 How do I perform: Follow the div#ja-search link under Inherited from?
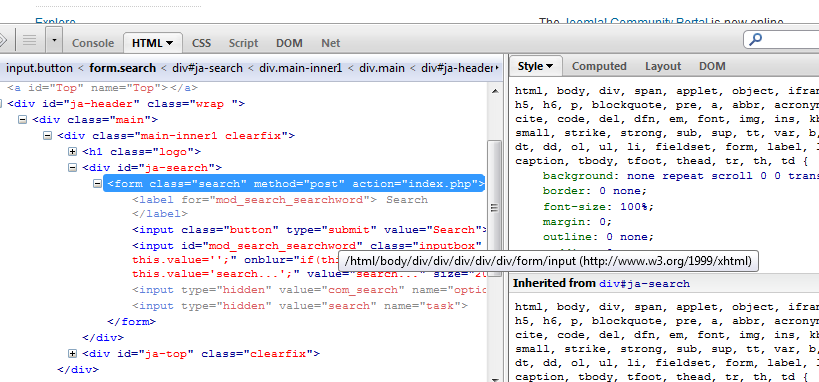(645, 284)
